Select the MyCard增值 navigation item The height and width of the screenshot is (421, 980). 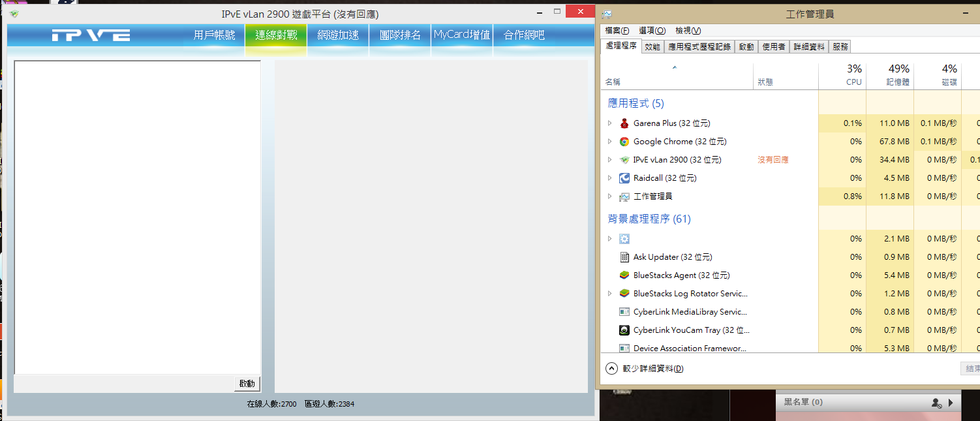click(462, 35)
